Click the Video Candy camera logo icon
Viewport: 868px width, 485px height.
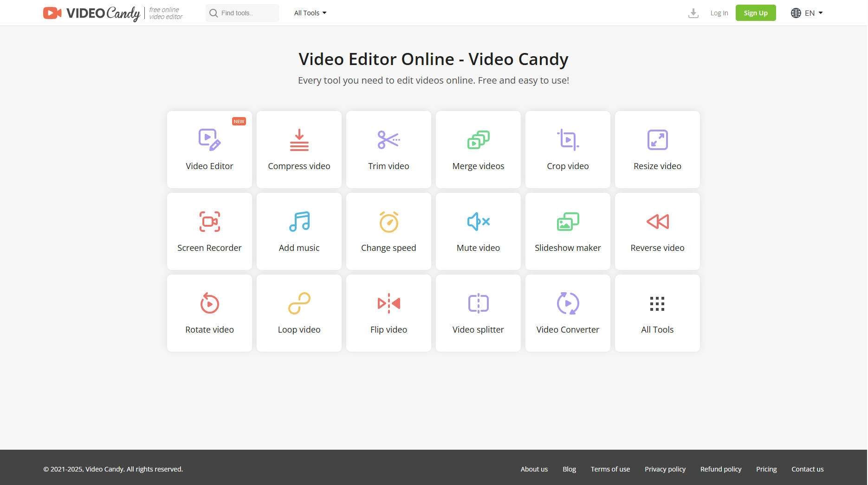click(52, 13)
